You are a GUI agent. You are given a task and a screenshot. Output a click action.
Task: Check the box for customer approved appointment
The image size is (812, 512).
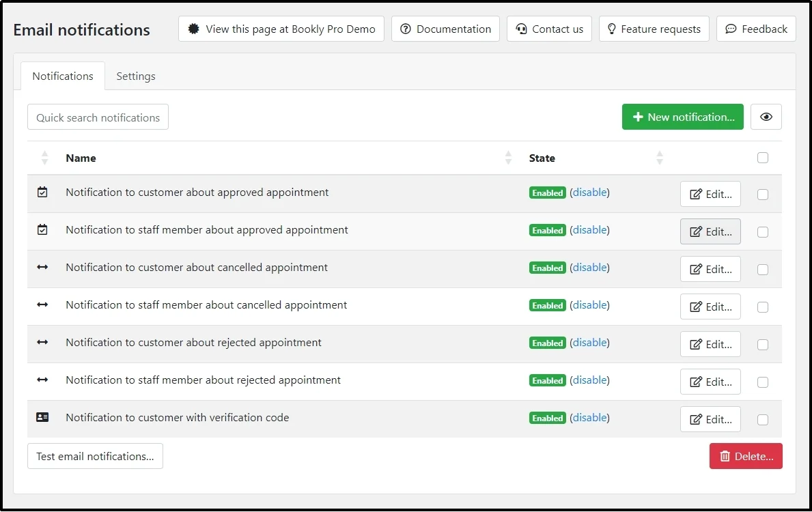point(763,195)
